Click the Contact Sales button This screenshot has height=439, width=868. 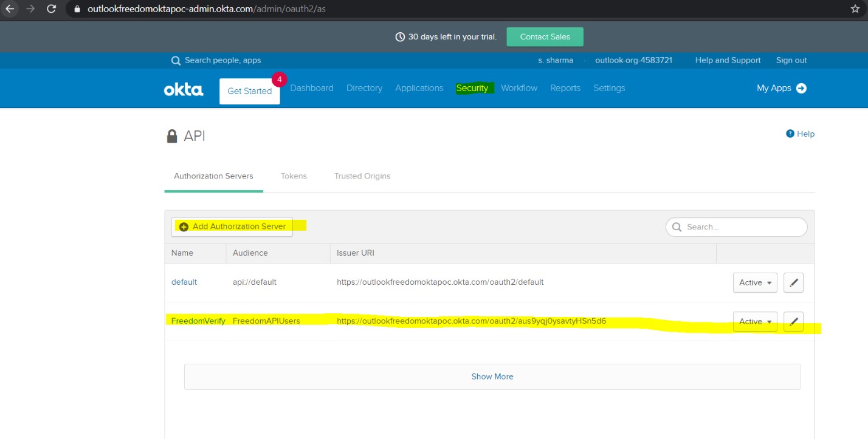[x=545, y=36]
